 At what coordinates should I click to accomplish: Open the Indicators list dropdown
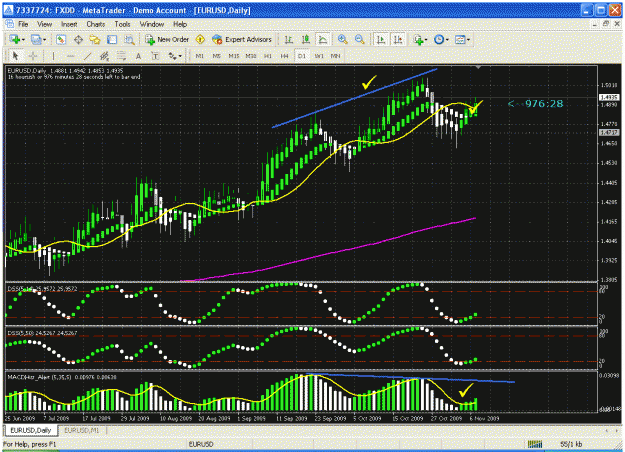pyautogui.click(x=420, y=39)
